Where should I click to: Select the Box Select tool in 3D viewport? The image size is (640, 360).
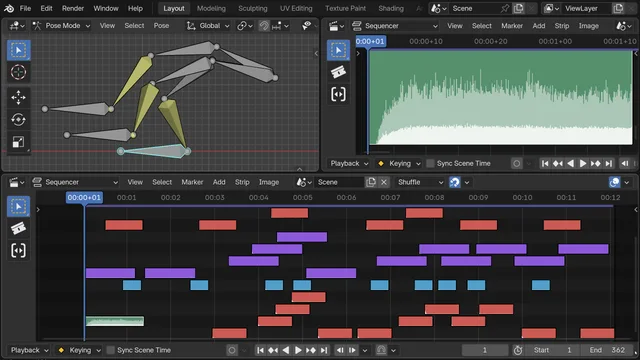pos(18,50)
